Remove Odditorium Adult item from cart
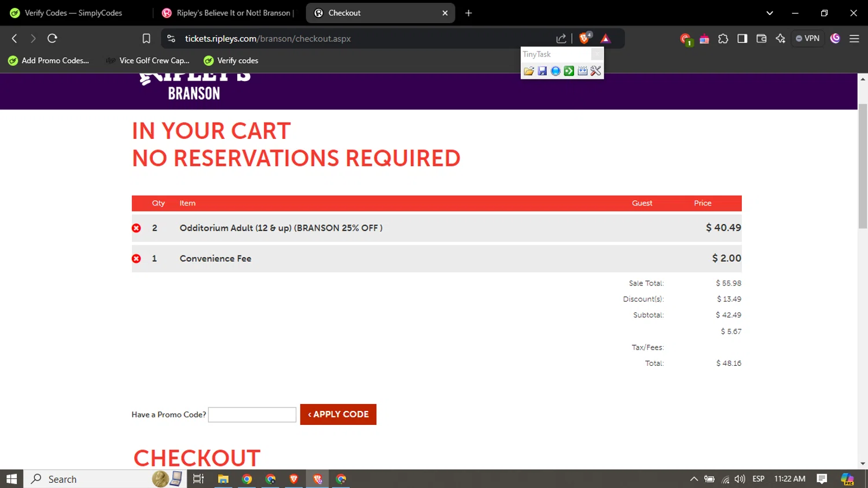 (137, 228)
